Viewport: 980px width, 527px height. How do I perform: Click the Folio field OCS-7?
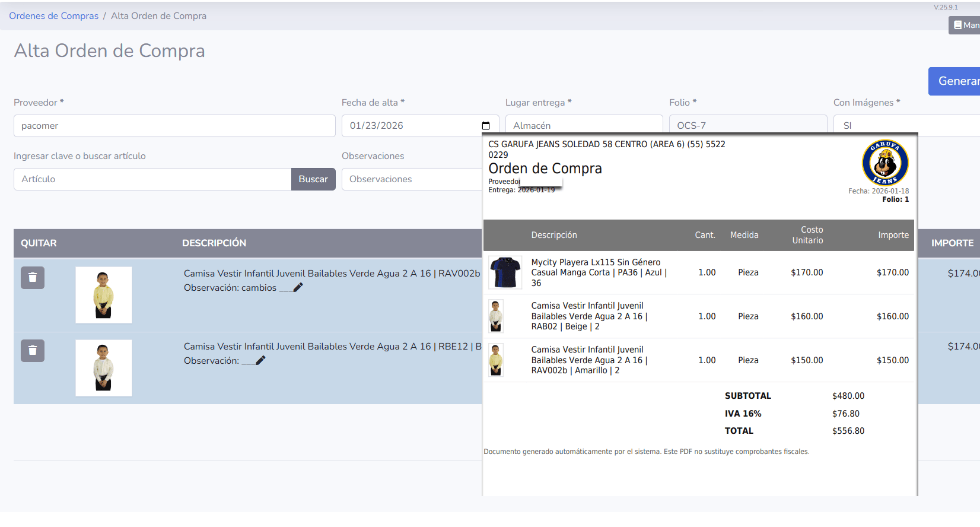(747, 125)
